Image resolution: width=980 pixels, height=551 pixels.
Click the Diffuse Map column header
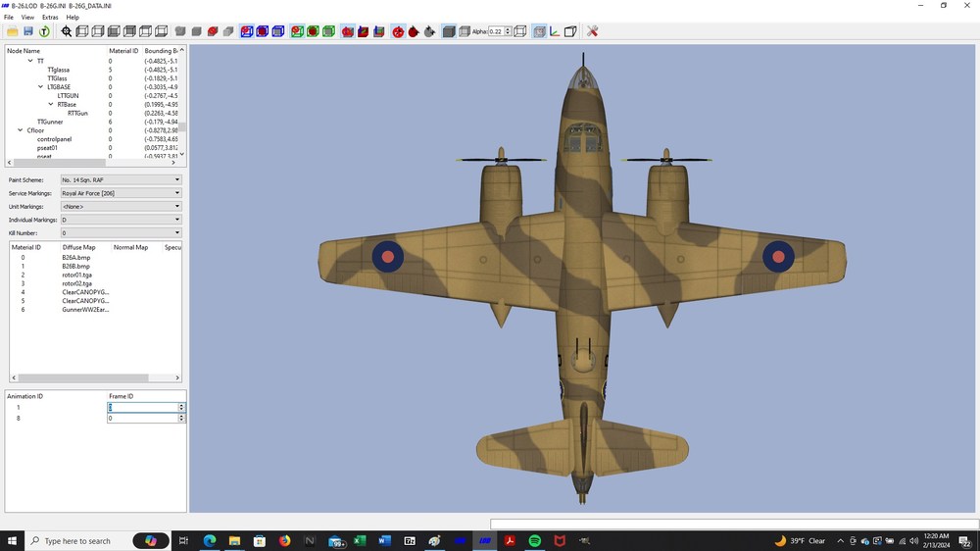pos(78,248)
